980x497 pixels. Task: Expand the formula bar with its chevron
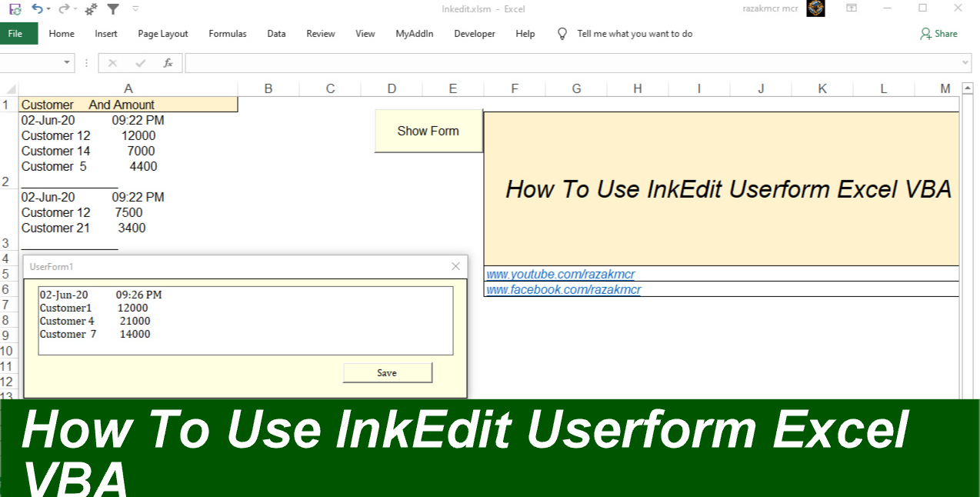[966, 63]
